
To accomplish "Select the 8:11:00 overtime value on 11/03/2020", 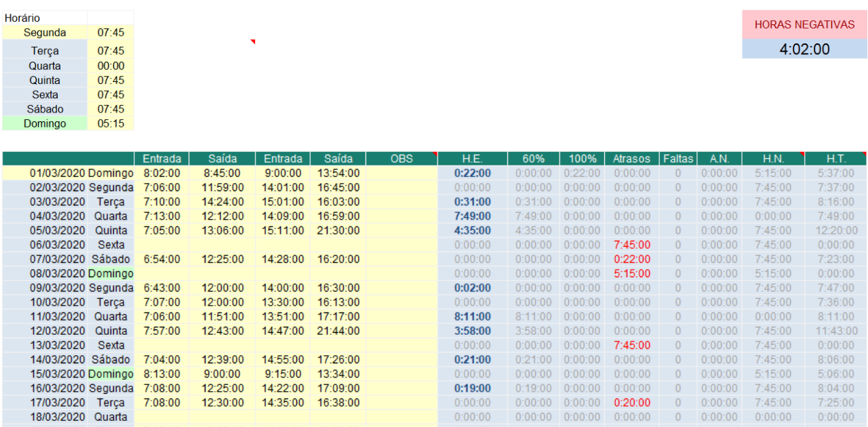I will pos(472,317).
